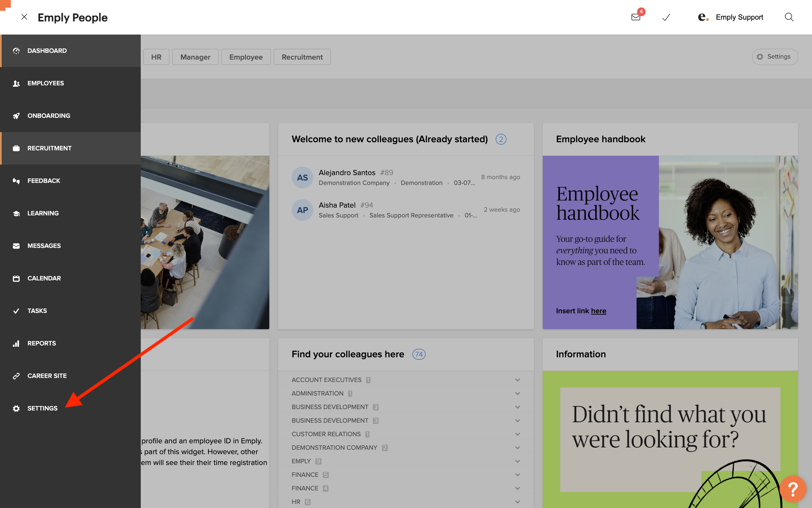
Task: Select ONBOARDING from the sidebar
Action: 70,116
